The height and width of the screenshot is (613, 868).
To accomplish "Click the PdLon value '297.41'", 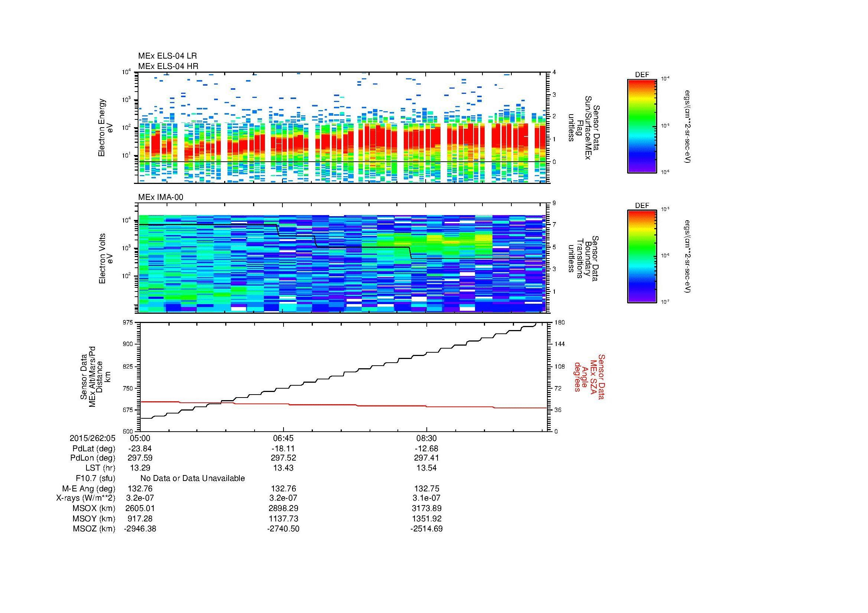I will [x=426, y=458].
